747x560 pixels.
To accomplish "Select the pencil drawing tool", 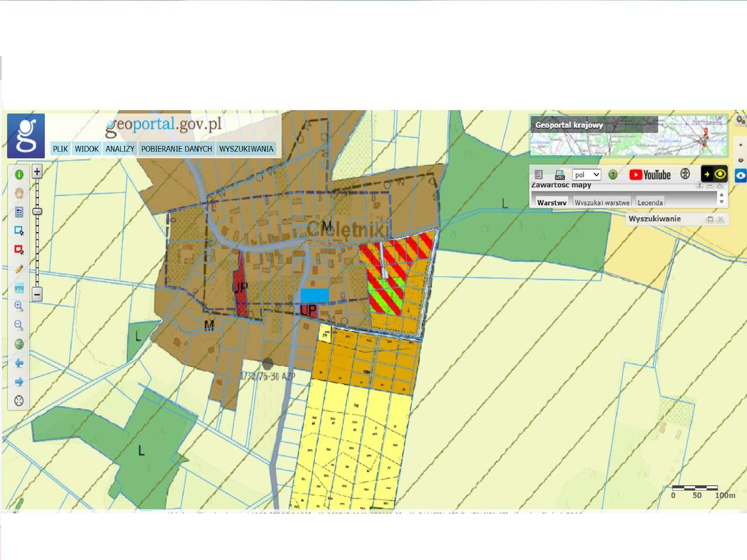I will pyautogui.click(x=19, y=269).
